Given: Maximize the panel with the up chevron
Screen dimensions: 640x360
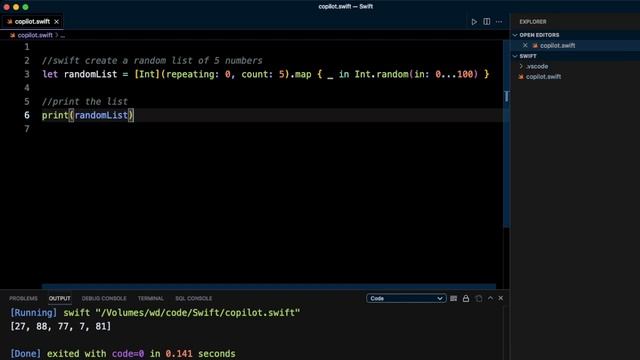Looking at the screenshot, I should pyautogui.click(x=490, y=298).
